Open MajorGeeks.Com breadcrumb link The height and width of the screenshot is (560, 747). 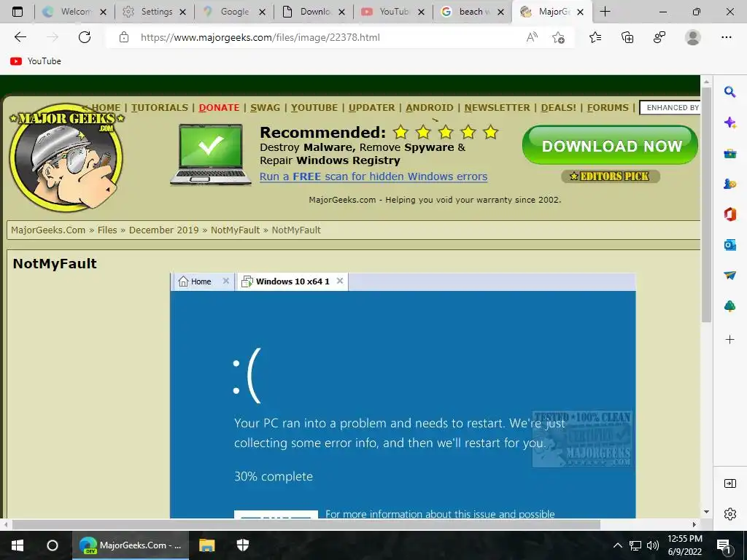48,230
